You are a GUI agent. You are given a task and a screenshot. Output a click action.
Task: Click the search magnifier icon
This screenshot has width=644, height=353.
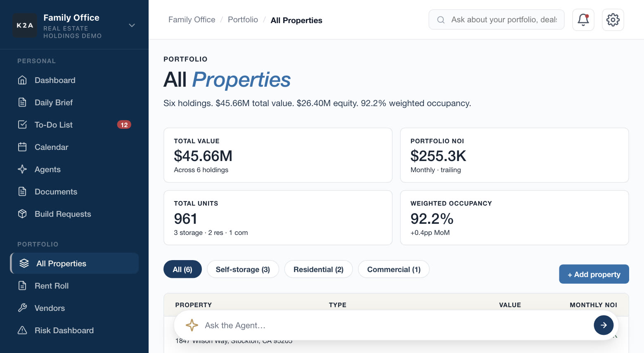point(441,20)
